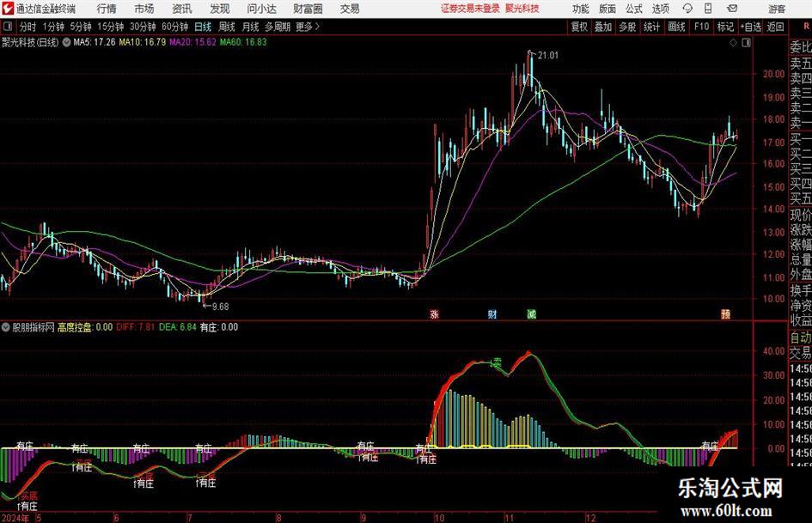Expand the 更多 periods chevron
This screenshot has width=812, height=523.
317,27
